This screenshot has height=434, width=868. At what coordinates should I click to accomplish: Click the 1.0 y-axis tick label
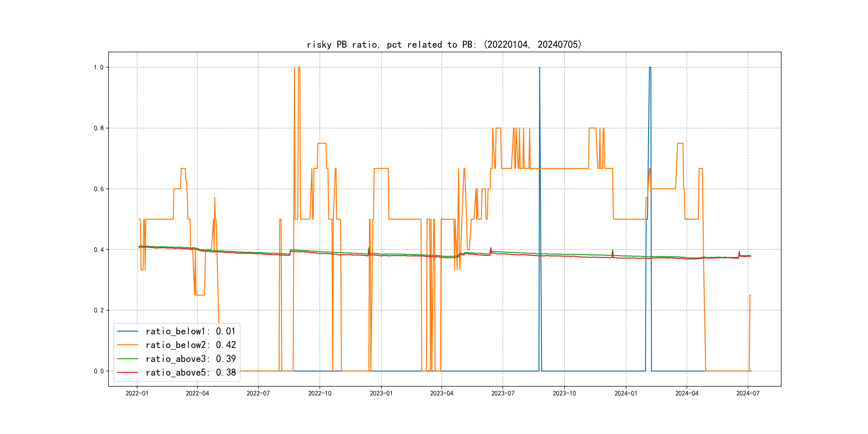(x=98, y=68)
